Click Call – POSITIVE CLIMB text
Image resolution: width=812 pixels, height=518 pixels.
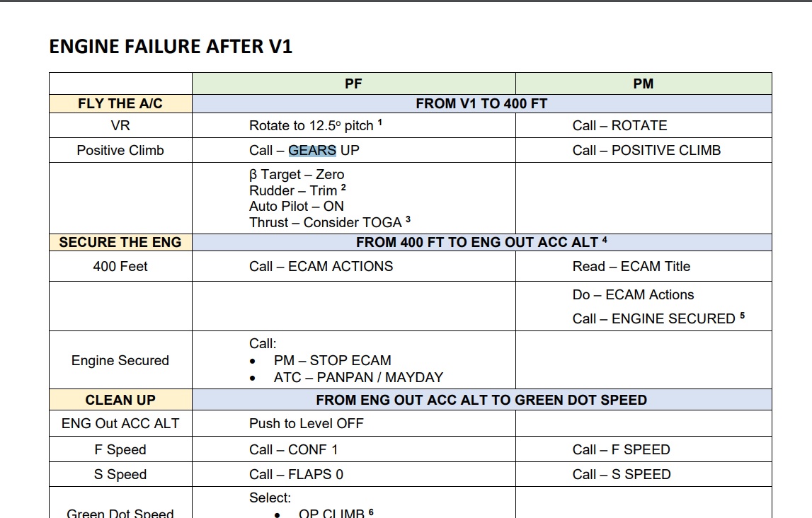coord(647,150)
